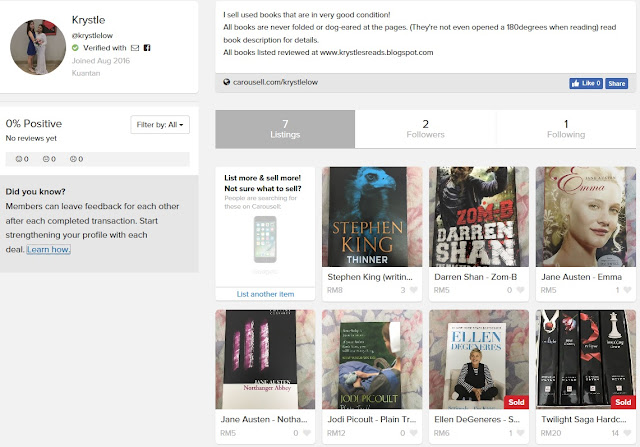Click the phone gadget suggestion image
640x447 pixels.
point(265,239)
